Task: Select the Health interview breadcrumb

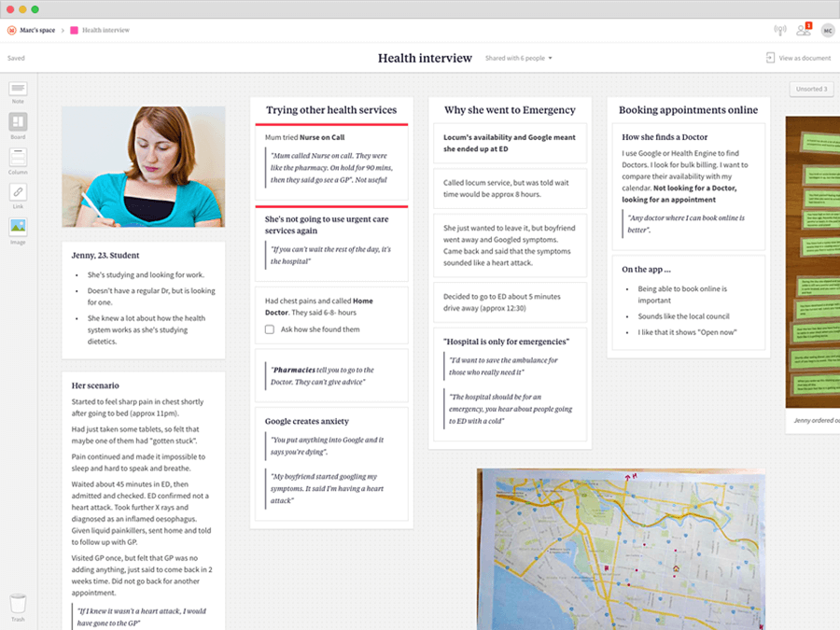Action: pyautogui.click(x=105, y=30)
